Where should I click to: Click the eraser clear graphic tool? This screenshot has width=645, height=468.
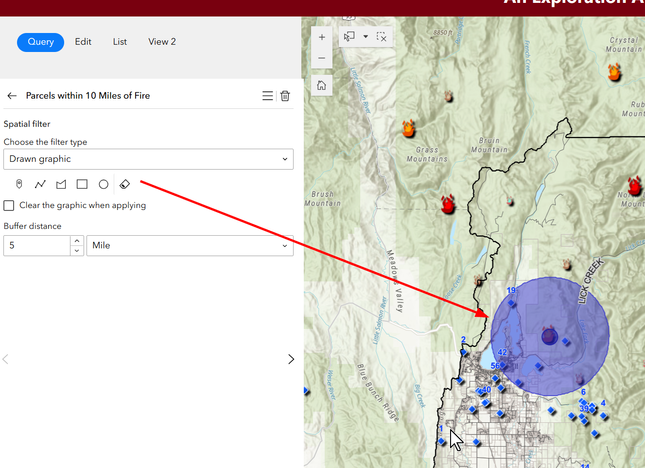(125, 184)
